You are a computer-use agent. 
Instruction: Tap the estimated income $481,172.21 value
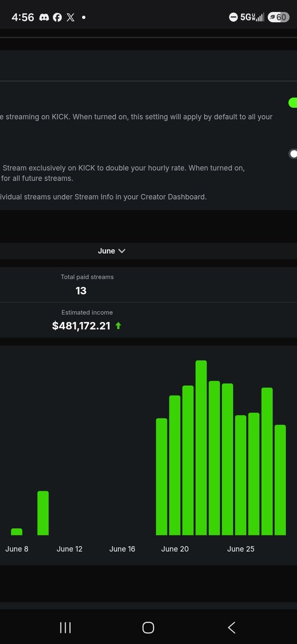81,326
